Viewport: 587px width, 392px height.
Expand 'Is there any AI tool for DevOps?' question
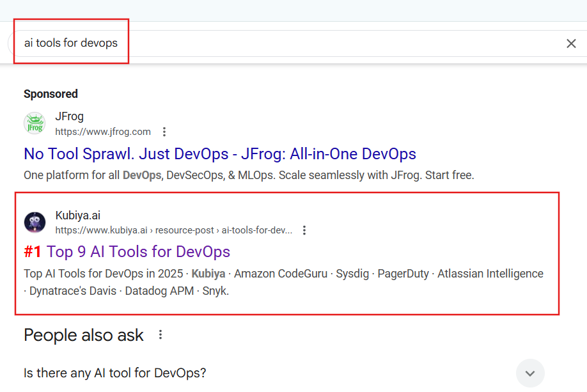point(530,373)
